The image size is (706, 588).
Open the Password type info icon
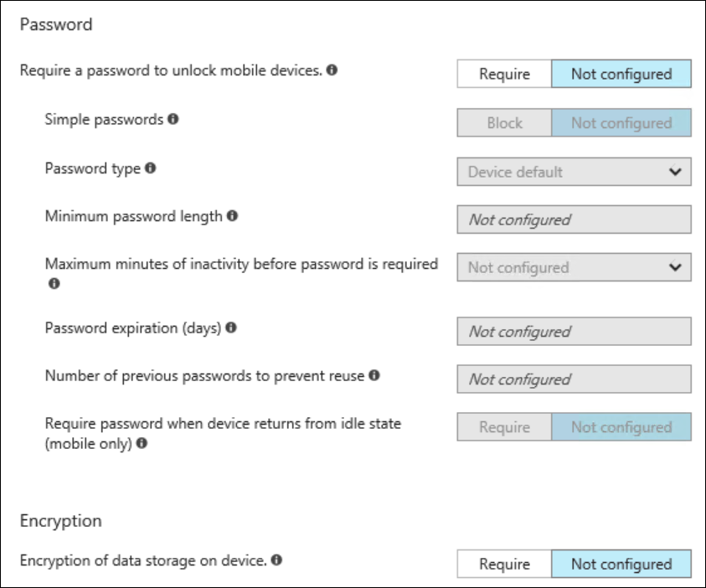pos(151,168)
